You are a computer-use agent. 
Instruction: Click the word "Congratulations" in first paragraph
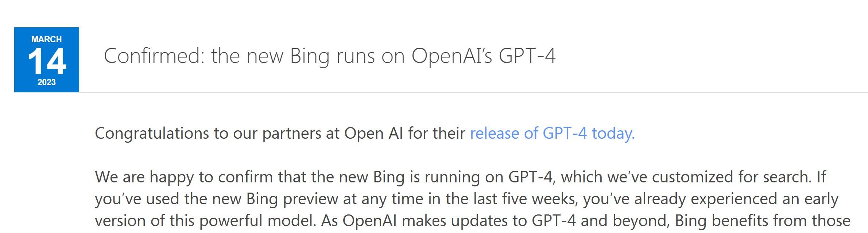(152, 133)
